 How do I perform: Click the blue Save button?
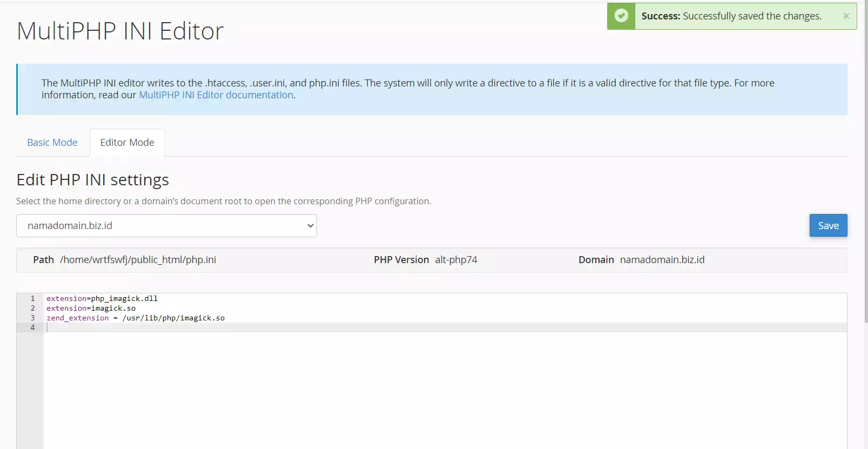click(828, 226)
